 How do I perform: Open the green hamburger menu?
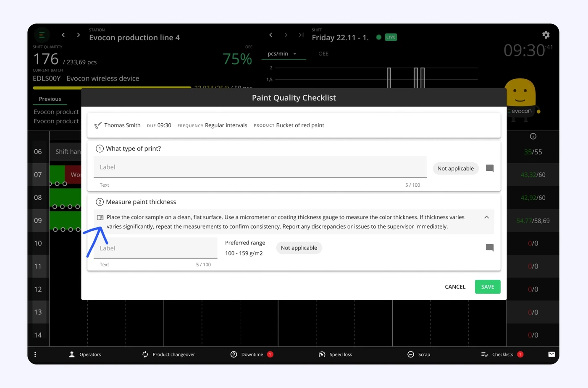(x=42, y=35)
